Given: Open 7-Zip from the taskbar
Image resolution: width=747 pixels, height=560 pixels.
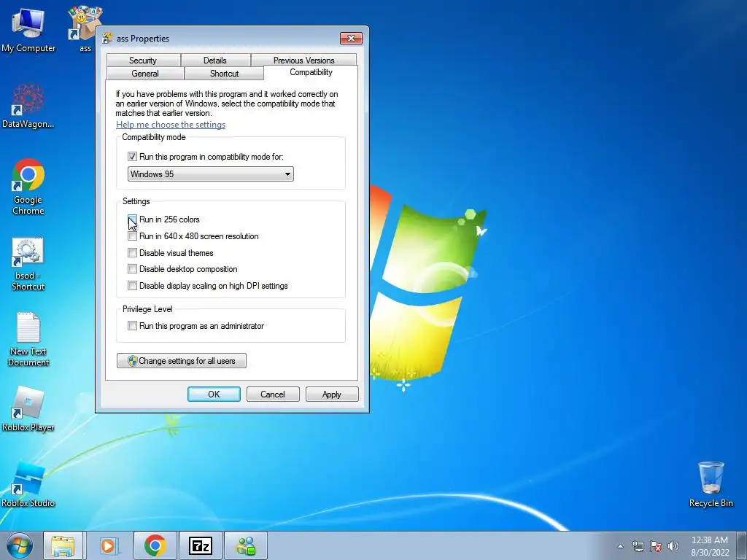Looking at the screenshot, I should coord(200,545).
